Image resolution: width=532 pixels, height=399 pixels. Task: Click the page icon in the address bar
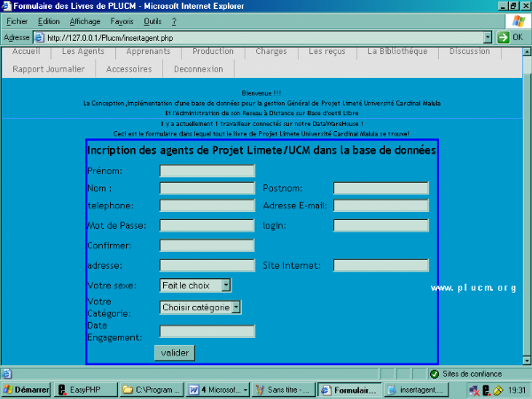point(40,37)
